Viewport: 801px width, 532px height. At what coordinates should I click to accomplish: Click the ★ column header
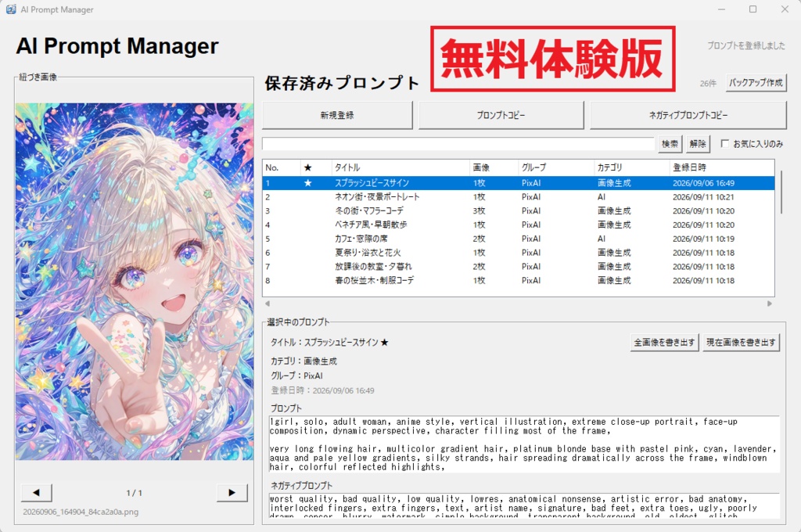point(307,167)
